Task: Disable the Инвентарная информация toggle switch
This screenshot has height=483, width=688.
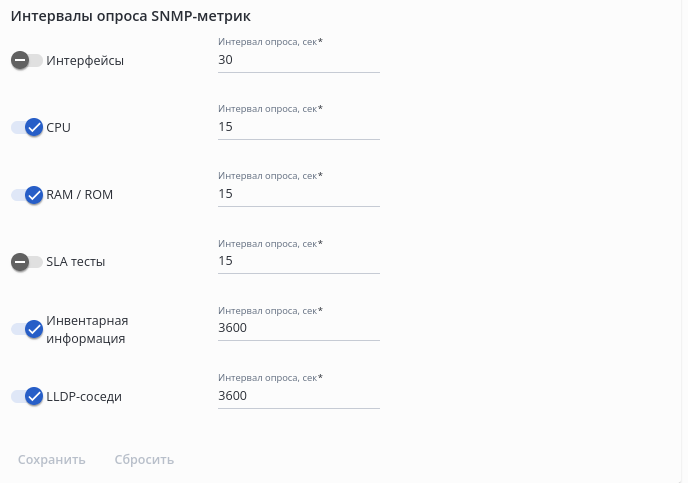Action: coord(27,329)
